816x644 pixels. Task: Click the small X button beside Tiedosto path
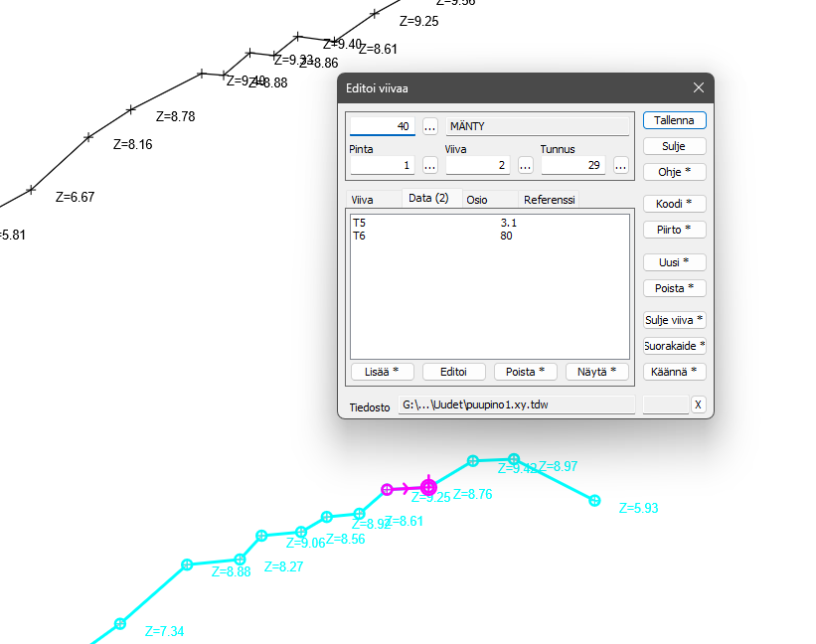point(698,404)
